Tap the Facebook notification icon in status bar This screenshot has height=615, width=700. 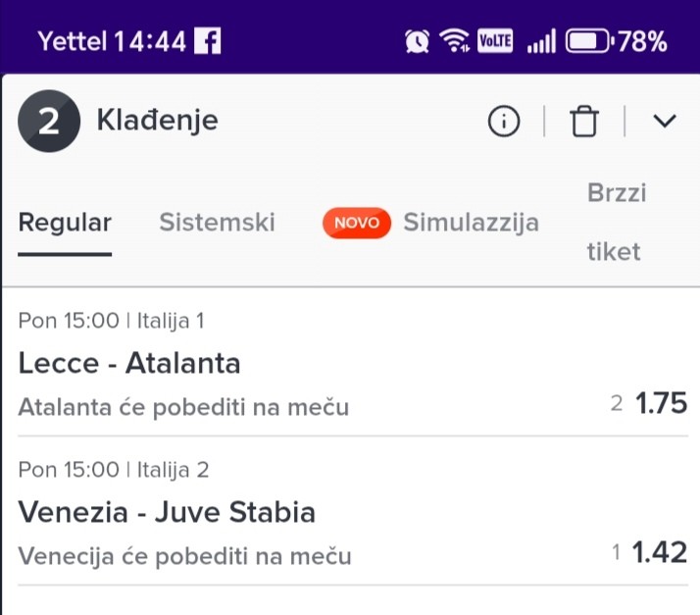point(207,41)
